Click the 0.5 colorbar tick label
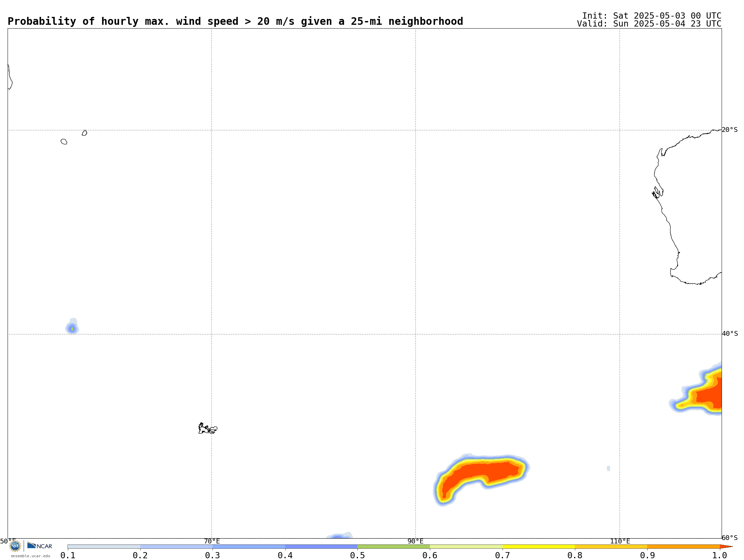 (x=358, y=556)
